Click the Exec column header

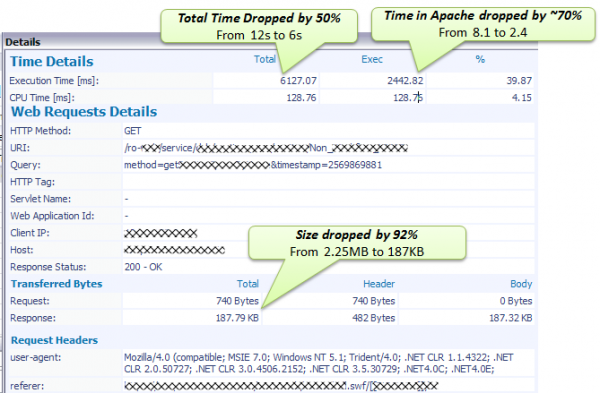(372, 59)
